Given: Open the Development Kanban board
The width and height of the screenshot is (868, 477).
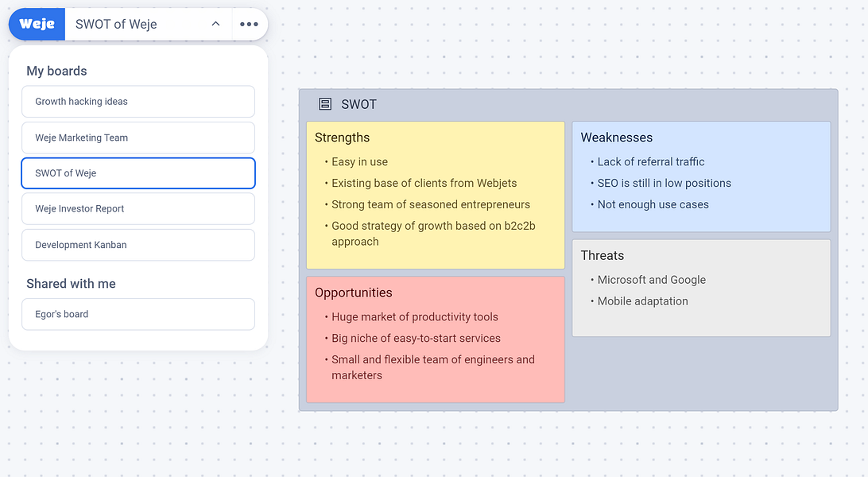Looking at the screenshot, I should 138,245.
